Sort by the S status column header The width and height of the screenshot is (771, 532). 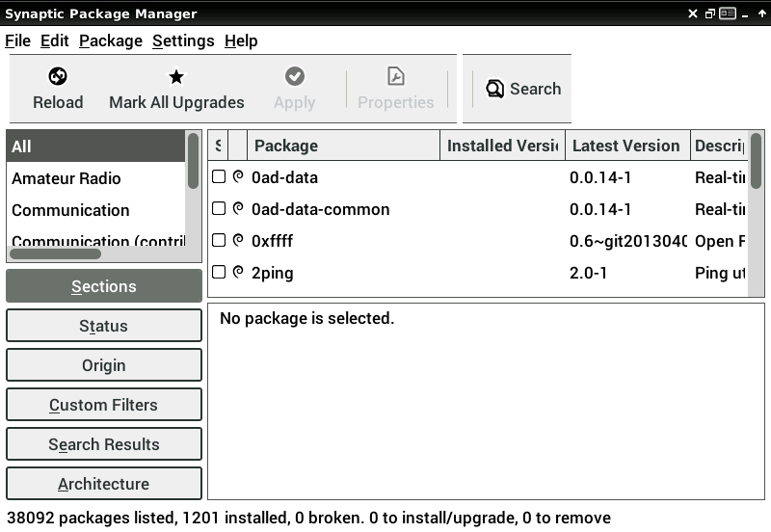(x=219, y=146)
